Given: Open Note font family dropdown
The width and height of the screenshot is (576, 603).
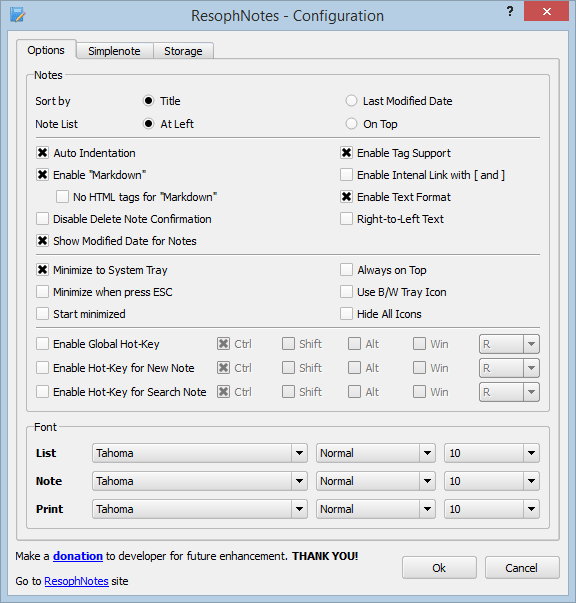Looking at the screenshot, I should tap(200, 481).
